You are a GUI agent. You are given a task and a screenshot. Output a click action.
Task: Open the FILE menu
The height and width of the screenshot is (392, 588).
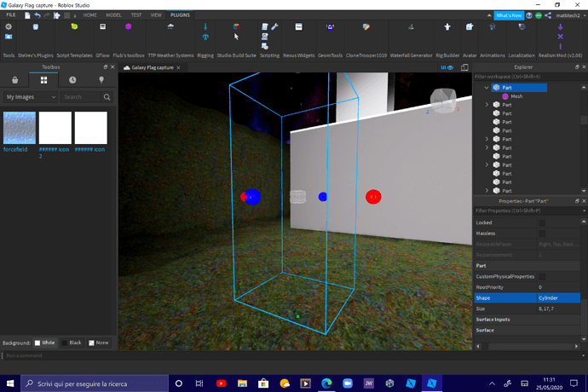[x=11, y=15]
